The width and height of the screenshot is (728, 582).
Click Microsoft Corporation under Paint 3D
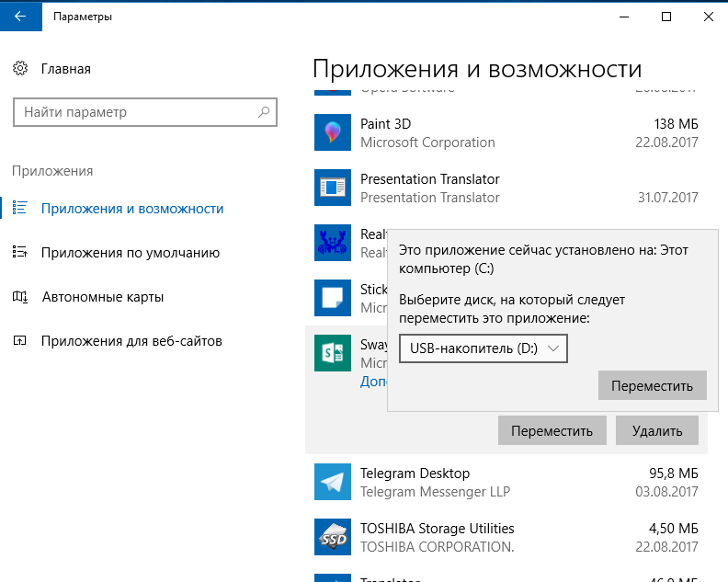coord(427,143)
